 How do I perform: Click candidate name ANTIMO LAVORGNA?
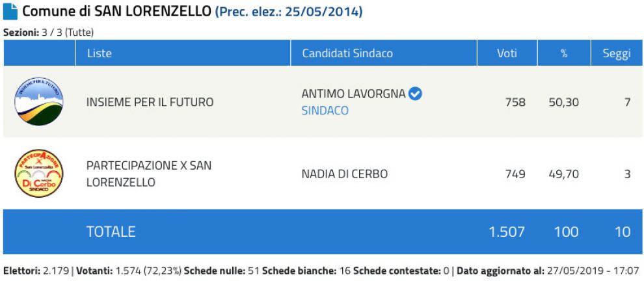(353, 94)
